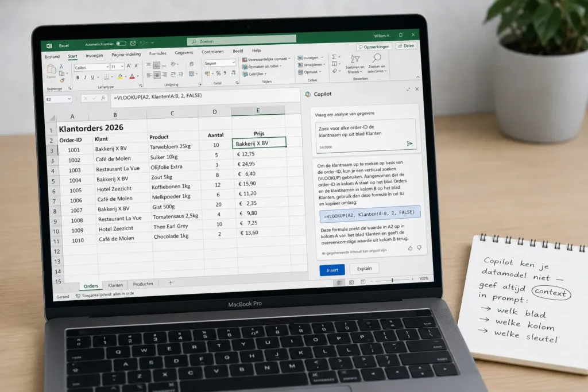Image resolution: width=588 pixels, height=392 pixels.
Task: Click the Explain button in Copilot
Action: click(364, 269)
